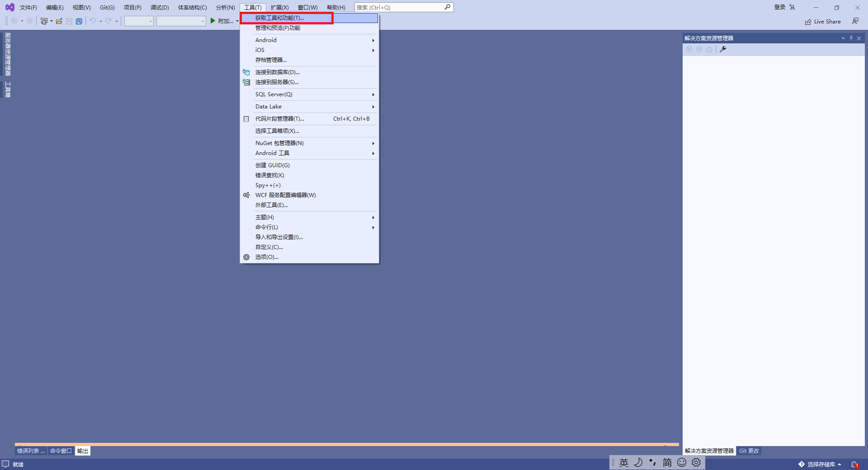Click the 附加 attach button
Viewport: 868px width, 470px height.
(x=224, y=21)
